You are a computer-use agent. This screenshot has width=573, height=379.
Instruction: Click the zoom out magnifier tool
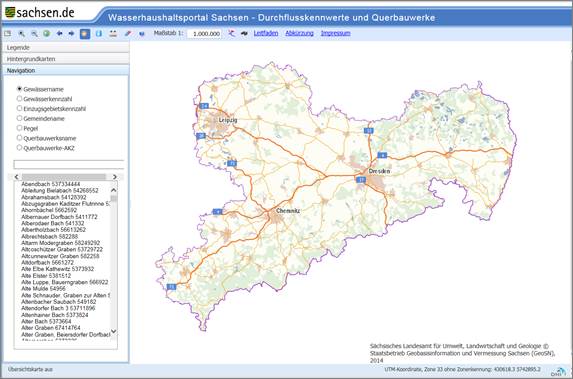pyautogui.click(x=34, y=34)
